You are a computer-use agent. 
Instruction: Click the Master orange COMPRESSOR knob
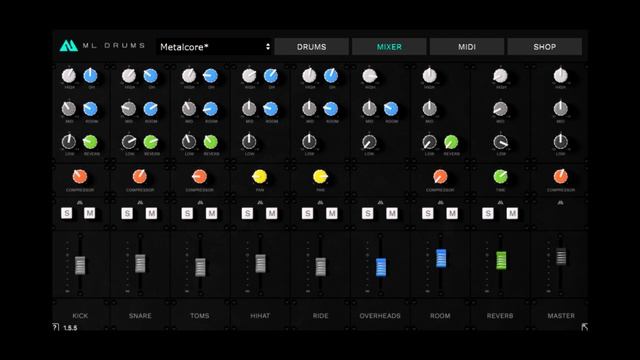(560, 176)
